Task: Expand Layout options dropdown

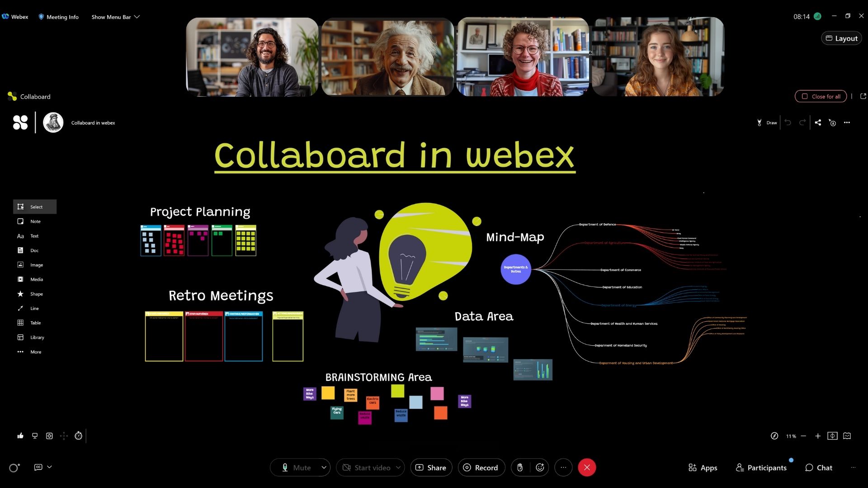Action: pos(842,38)
